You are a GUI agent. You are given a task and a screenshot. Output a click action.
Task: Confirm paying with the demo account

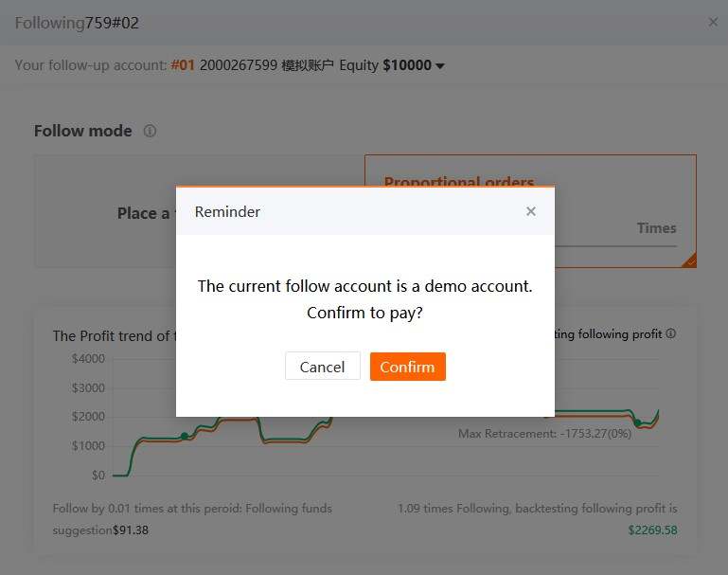(x=407, y=367)
